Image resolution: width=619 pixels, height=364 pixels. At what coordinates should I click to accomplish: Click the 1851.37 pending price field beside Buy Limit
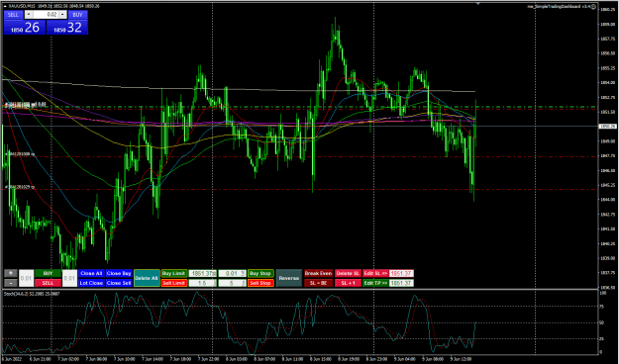202,273
